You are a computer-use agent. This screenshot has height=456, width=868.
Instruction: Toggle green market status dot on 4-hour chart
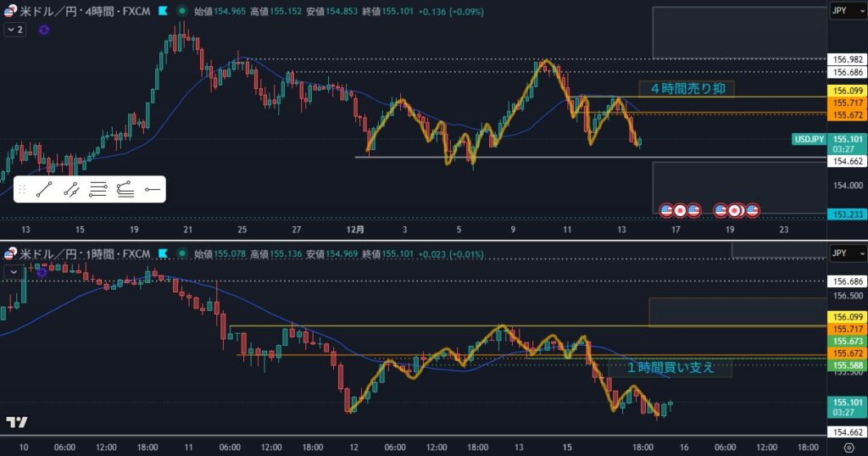[182, 13]
